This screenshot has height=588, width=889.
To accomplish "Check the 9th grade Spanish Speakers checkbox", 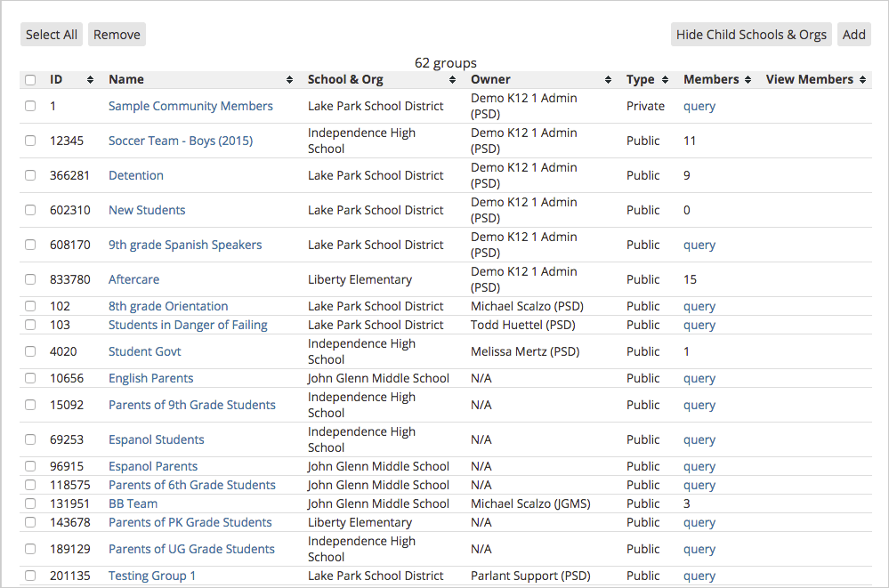I will pos(30,245).
